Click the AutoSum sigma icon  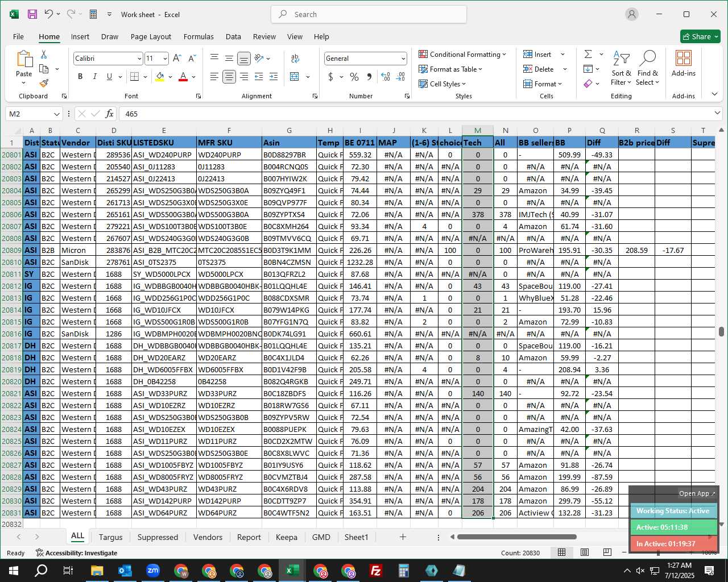(x=588, y=54)
